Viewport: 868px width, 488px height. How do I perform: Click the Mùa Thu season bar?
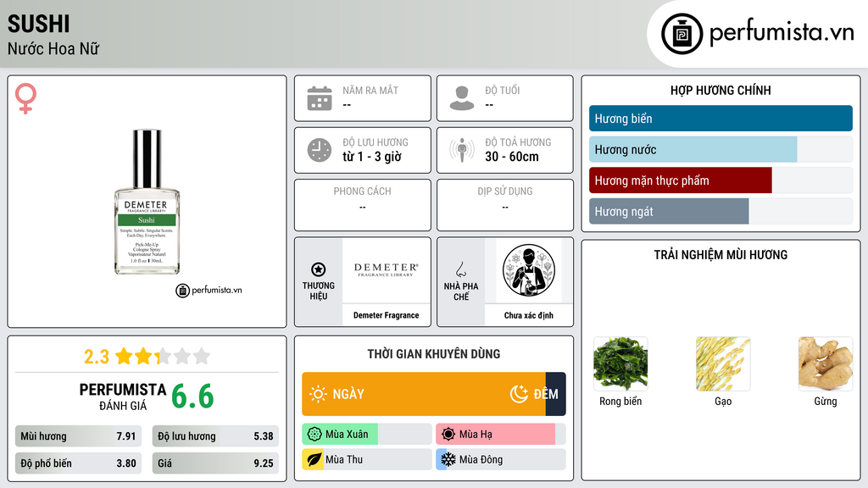[367, 460]
